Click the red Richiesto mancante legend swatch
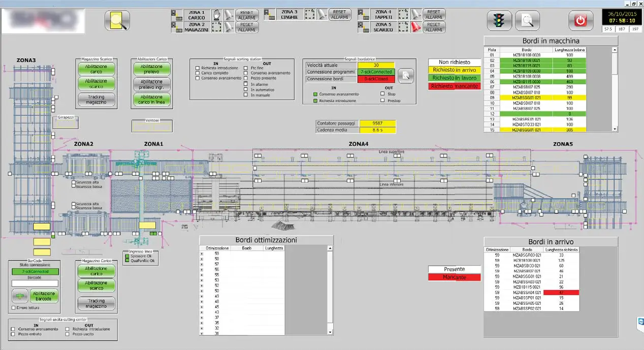 click(455, 86)
